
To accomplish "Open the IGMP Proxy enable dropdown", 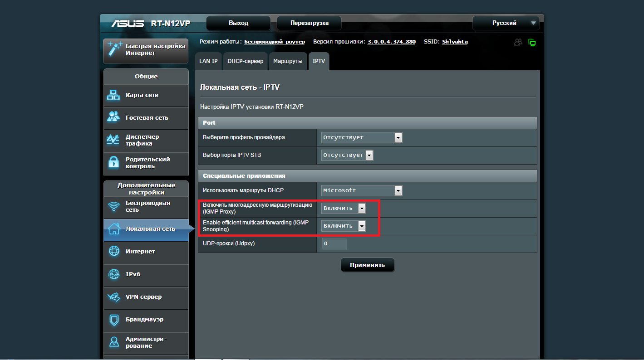I will click(344, 208).
